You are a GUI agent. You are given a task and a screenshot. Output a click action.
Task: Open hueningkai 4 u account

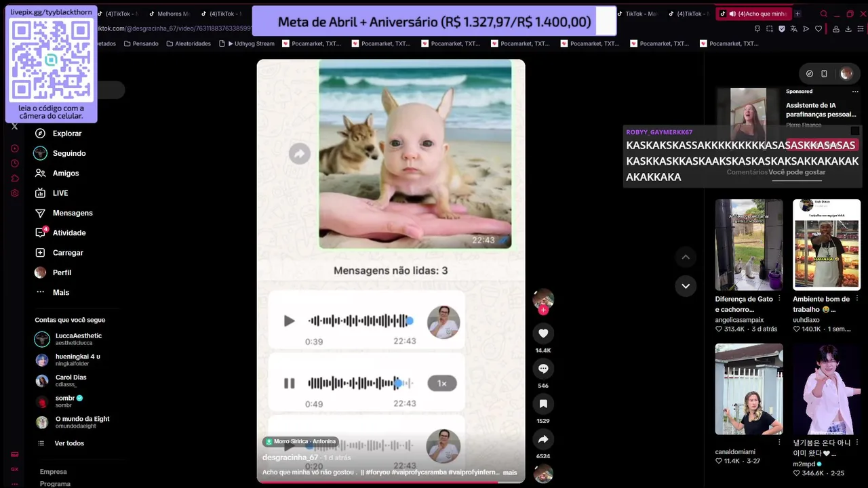[x=68, y=360]
